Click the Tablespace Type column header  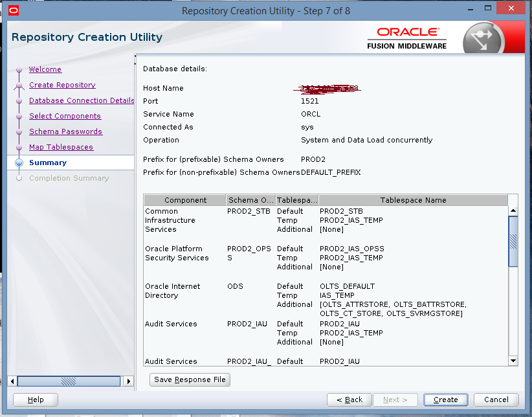[x=297, y=200]
